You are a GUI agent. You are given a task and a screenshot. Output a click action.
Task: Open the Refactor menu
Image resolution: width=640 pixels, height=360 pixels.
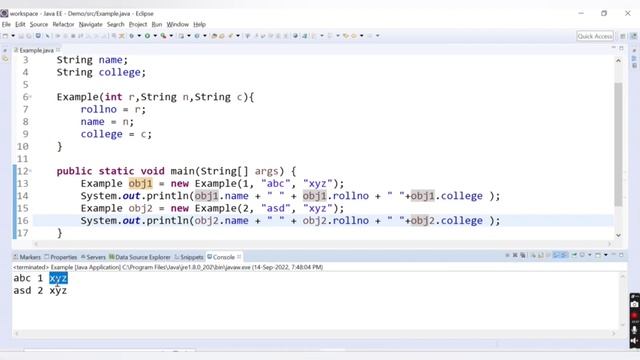(x=63, y=24)
